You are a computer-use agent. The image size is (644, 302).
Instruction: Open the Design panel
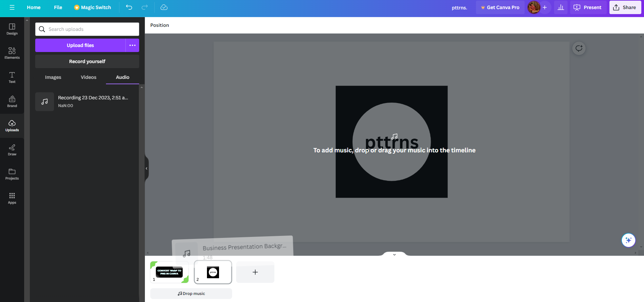(x=12, y=29)
